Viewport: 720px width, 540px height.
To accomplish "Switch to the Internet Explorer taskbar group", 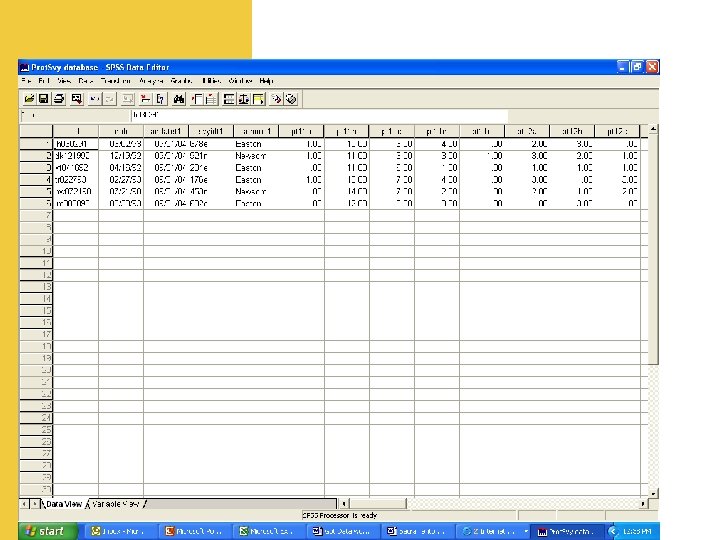I will [x=492, y=531].
